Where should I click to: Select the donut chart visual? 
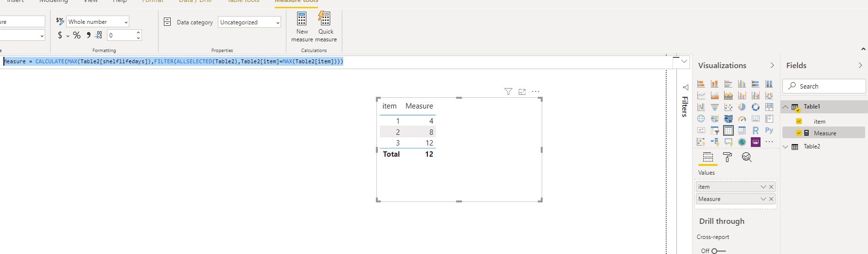tap(756, 107)
